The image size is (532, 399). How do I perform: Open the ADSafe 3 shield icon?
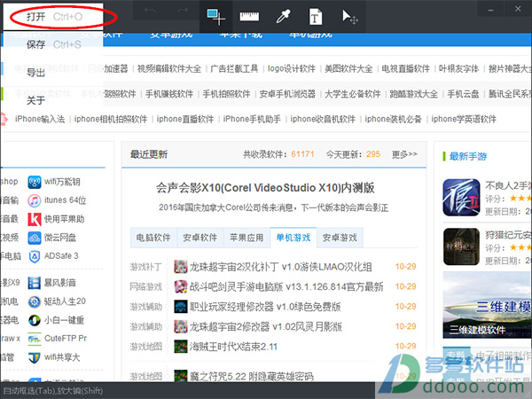[35, 256]
